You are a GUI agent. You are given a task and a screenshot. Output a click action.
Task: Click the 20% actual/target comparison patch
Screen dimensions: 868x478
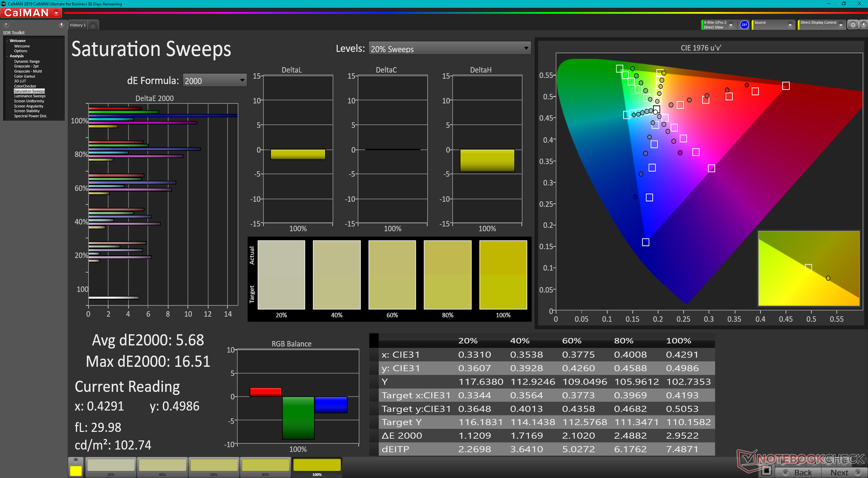point(281,275)
